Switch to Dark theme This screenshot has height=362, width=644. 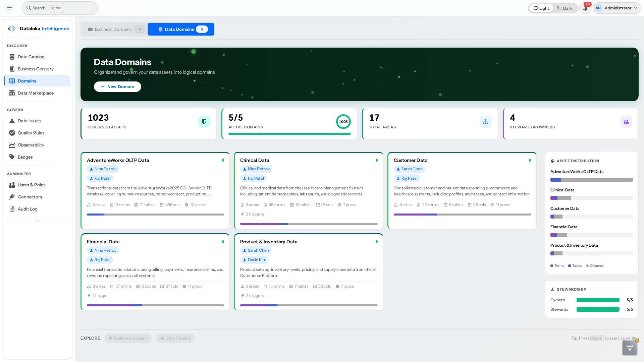[x=565, y=8]
